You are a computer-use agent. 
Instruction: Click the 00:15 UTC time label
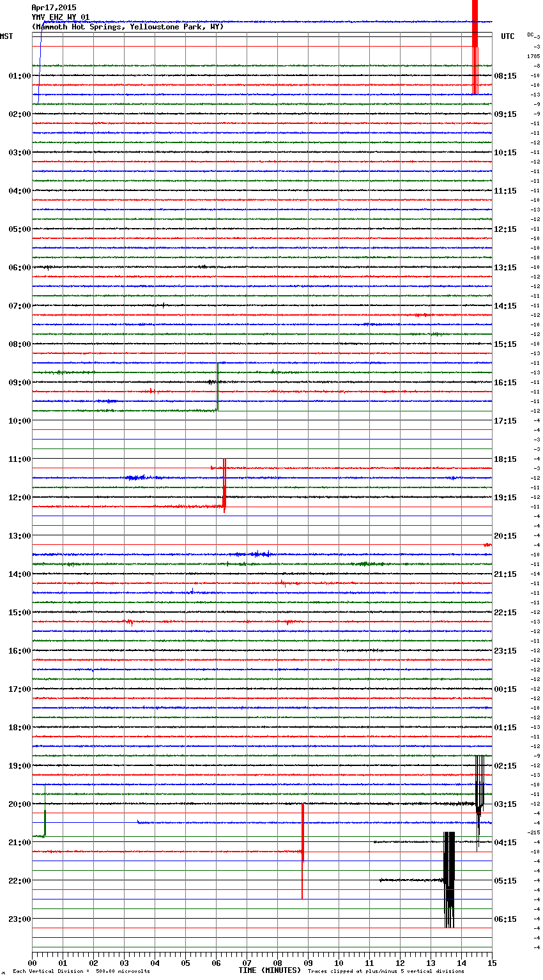pyautogui.click(x=505, y=689)
